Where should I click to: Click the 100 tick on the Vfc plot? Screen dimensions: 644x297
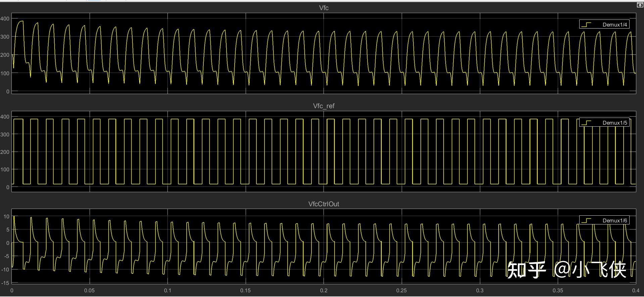[5, 73]
